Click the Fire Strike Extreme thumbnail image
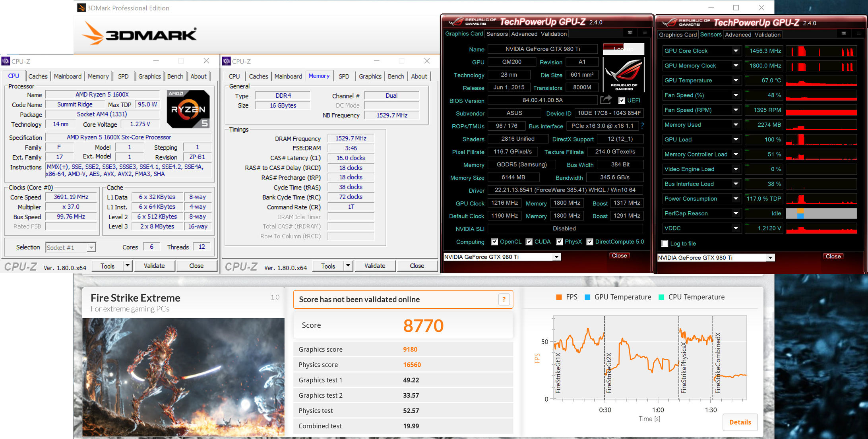868x439 pixels. (x=183, y=377)
